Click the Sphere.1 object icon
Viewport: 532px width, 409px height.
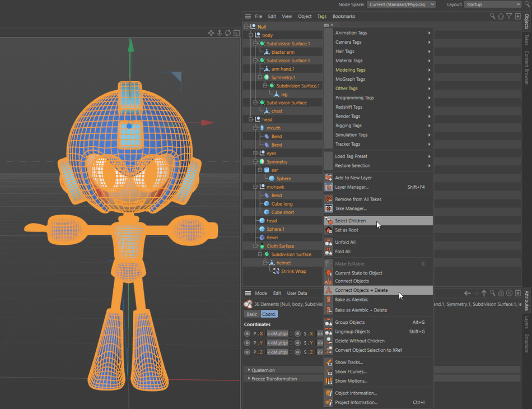pyautogui.click(x=262, y=229)
